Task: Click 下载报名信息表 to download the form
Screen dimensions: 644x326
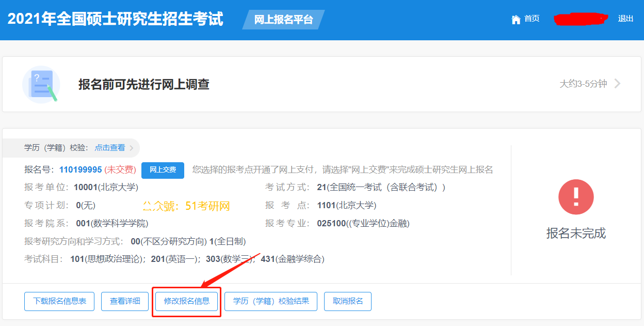Action: 59,301
